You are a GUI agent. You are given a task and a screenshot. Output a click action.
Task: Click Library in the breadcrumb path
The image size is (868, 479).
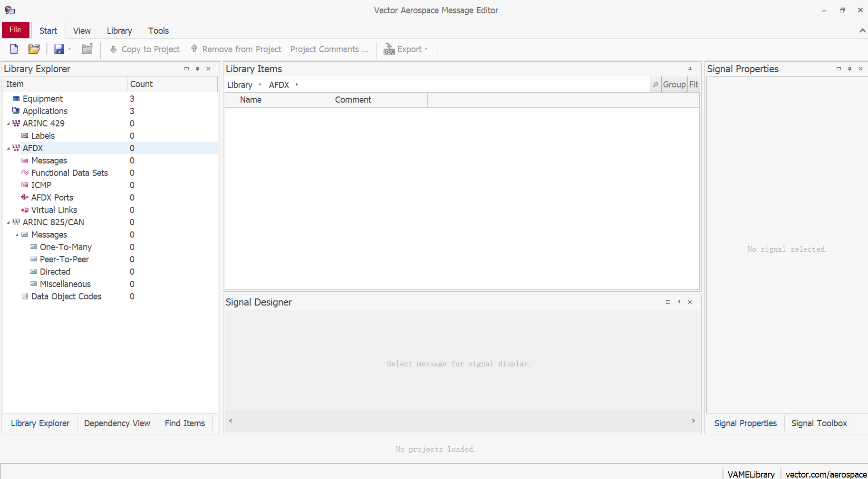click(240, 85)
